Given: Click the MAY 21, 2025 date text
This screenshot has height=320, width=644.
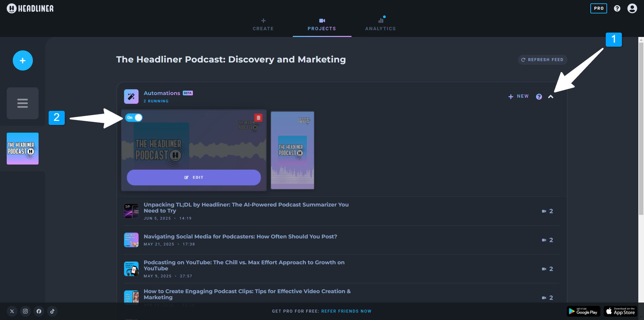Looking at the screenshot, I should pyautogui.click(x=159, y=244).
